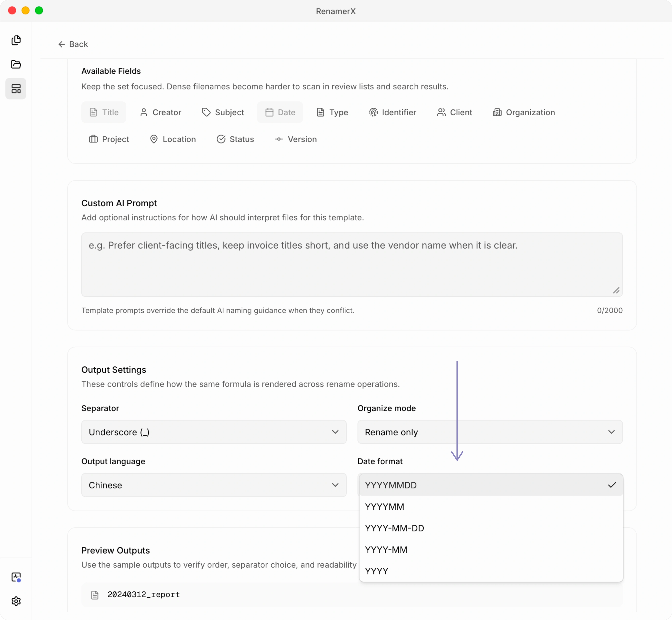Click the RenamerX window title

(x=336, y=11)
